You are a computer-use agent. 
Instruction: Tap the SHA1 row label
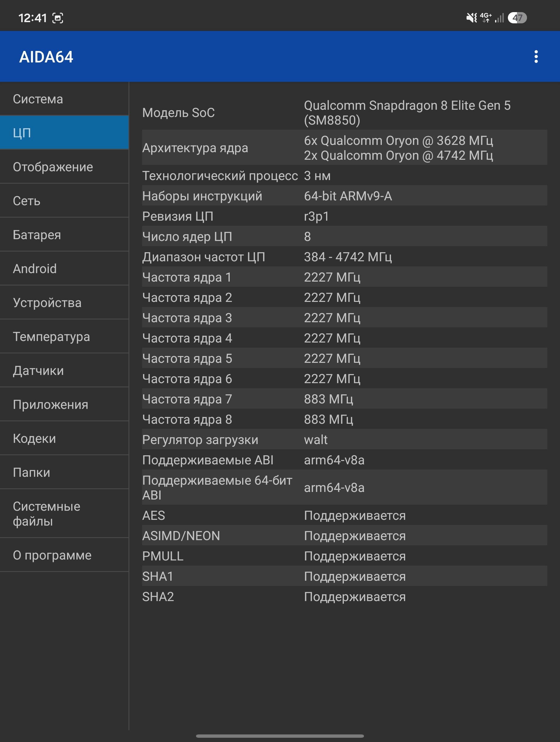[158, 576]
